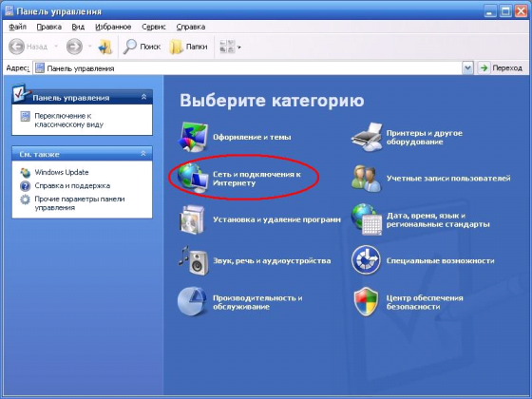Open the Правка menu
532x399 pixels.
pos(48,27)
